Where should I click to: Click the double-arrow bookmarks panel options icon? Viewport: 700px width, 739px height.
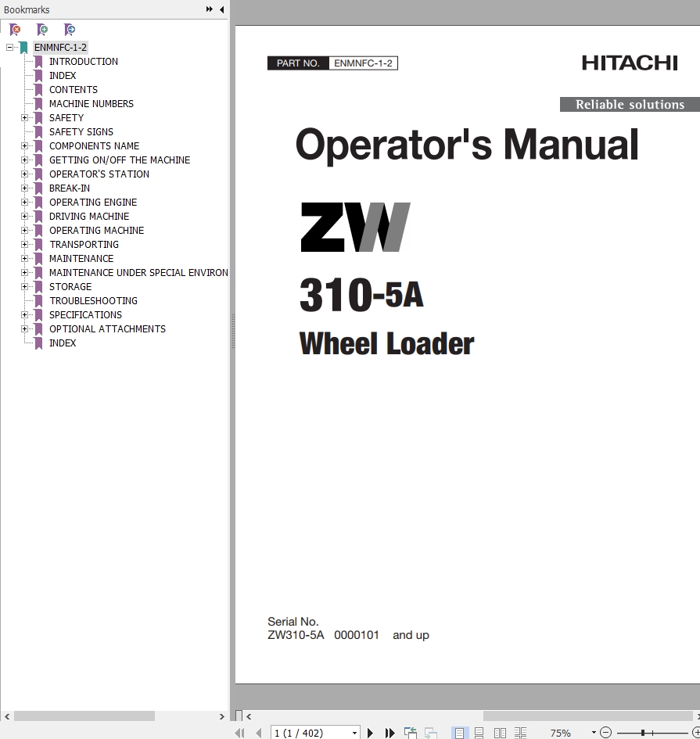coord(210,9)
